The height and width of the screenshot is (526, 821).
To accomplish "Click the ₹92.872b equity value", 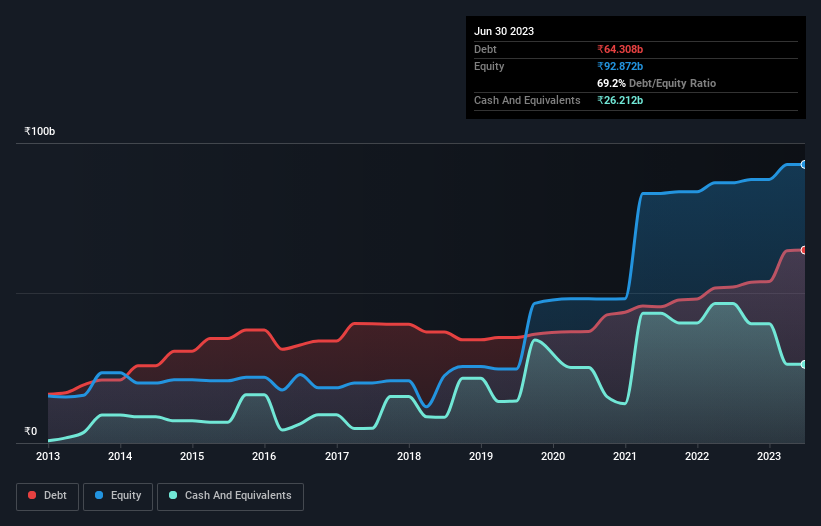I will (620, 66).
